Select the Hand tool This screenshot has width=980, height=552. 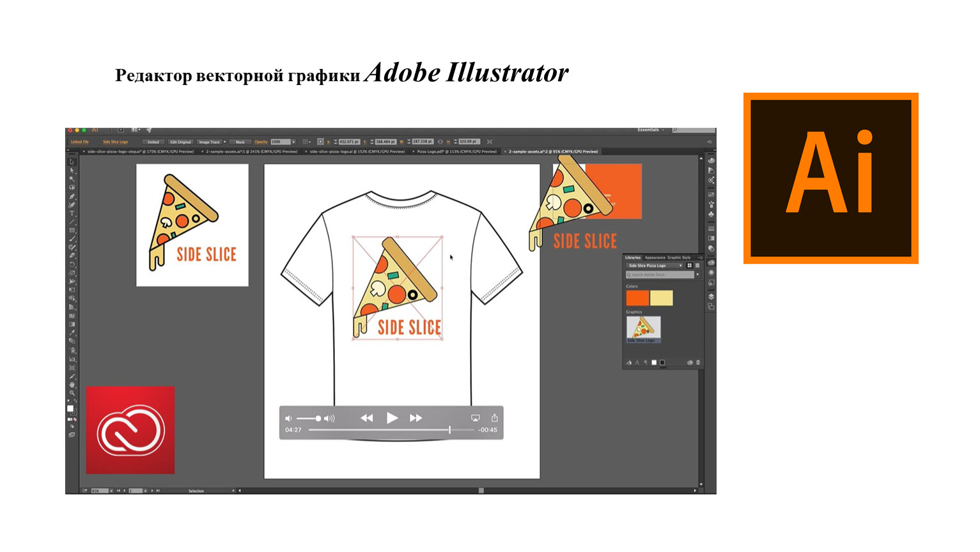pos(72,383)
